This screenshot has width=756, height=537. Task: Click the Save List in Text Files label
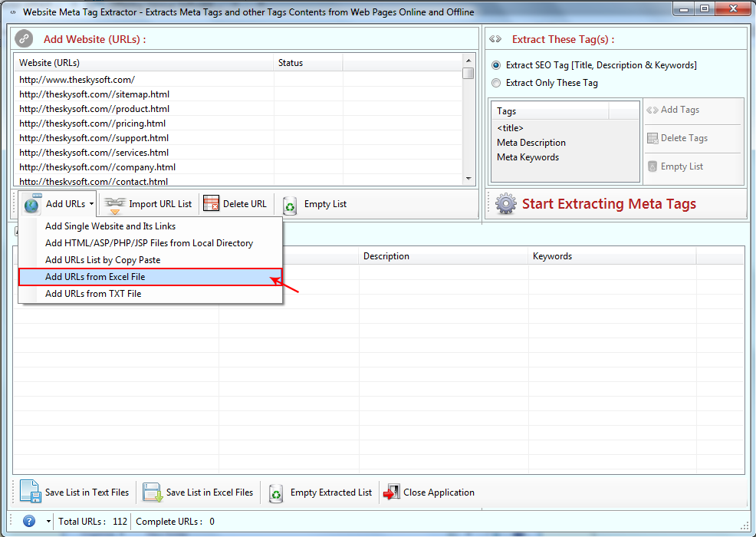[x=87, y=493]
